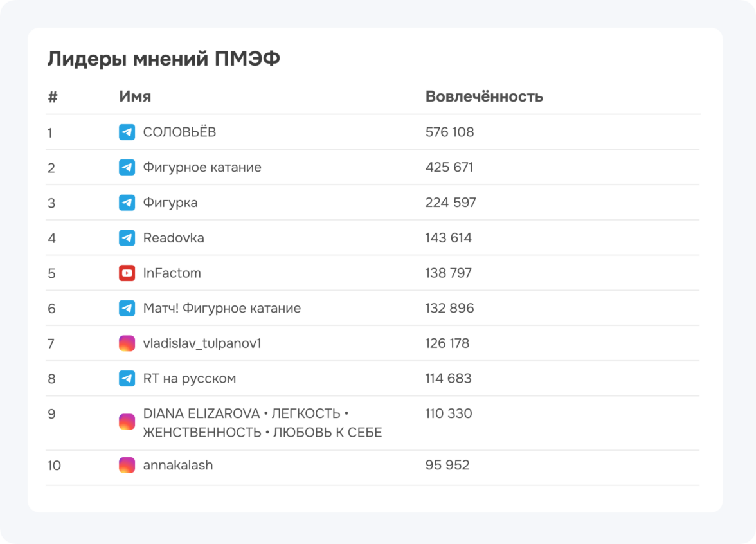Screen dimensions: 756x544
Task: Open the Readovka channel name
Action: (x=174, y=238)
